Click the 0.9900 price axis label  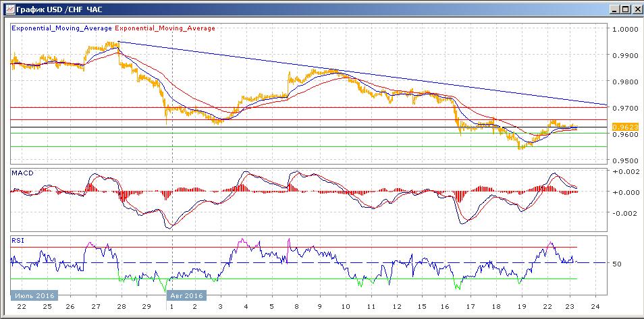[626, 55]
